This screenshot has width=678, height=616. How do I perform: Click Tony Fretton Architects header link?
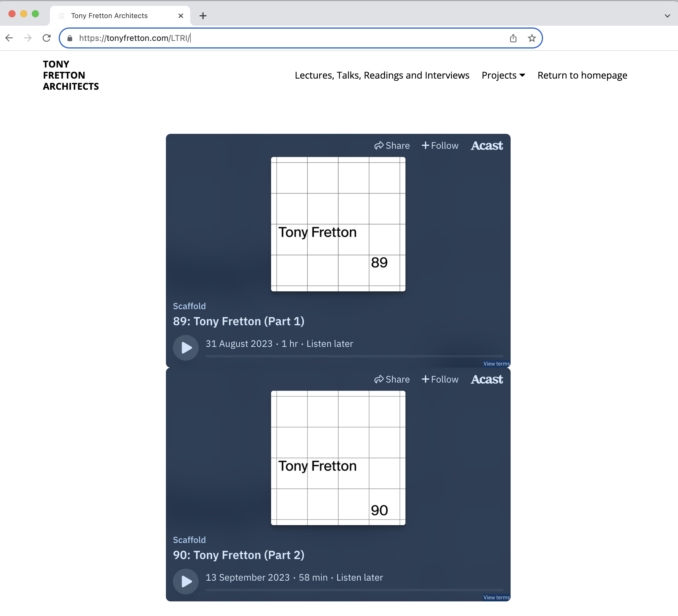click(71, 76)
